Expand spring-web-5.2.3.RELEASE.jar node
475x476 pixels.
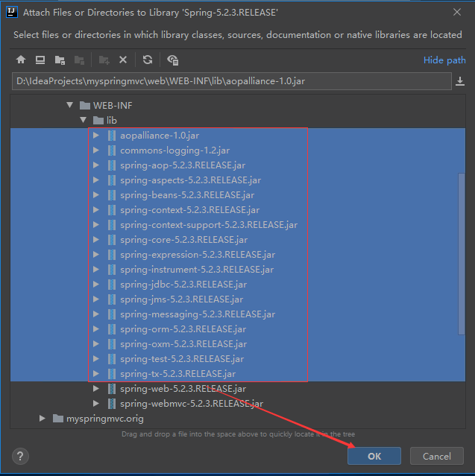(x=96, y=388)
